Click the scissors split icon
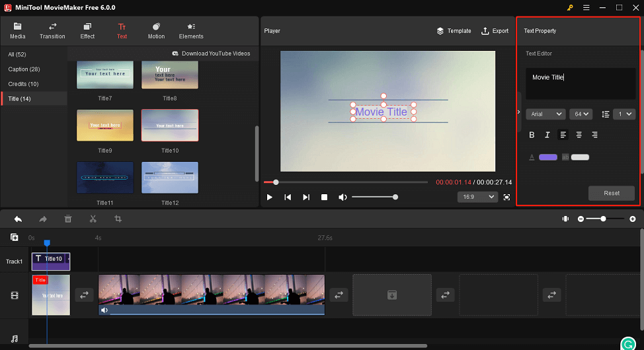 pyautogui.click(x=93, y=219)
